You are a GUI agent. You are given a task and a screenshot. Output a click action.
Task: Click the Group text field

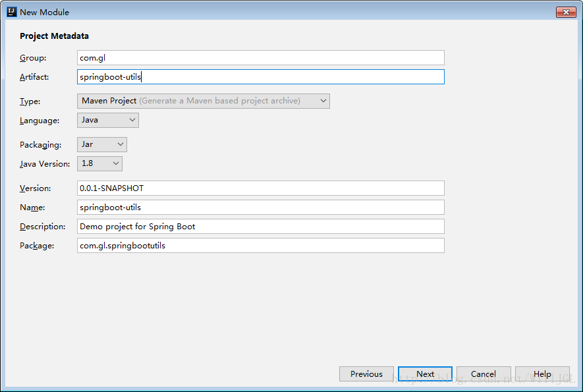(x=260, y=58)
